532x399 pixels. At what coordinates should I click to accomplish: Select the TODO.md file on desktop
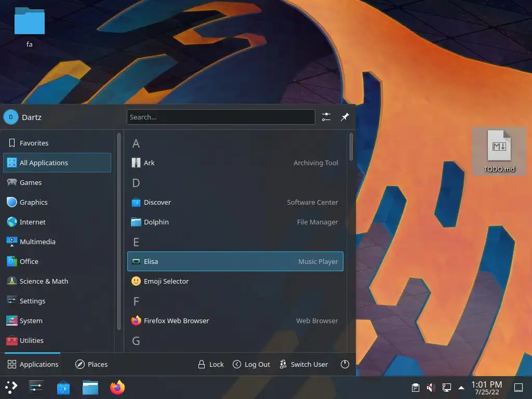pyautogui.click(x=499, y=151)
